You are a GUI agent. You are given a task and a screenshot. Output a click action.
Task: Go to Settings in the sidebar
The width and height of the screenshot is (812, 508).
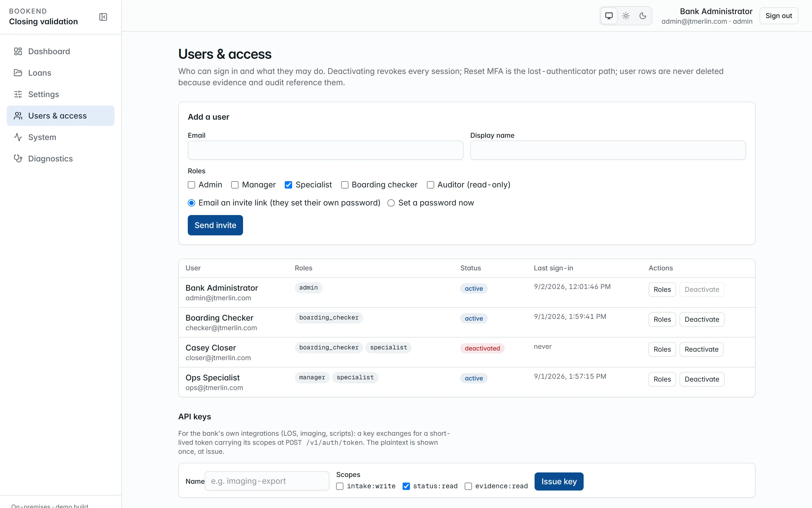[x=60, y=95]
